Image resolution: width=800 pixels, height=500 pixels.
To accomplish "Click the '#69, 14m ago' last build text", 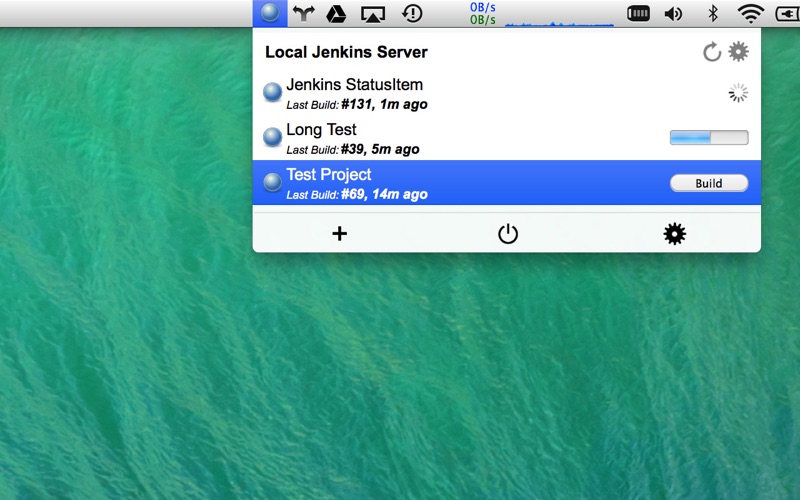I will (384, 194).
